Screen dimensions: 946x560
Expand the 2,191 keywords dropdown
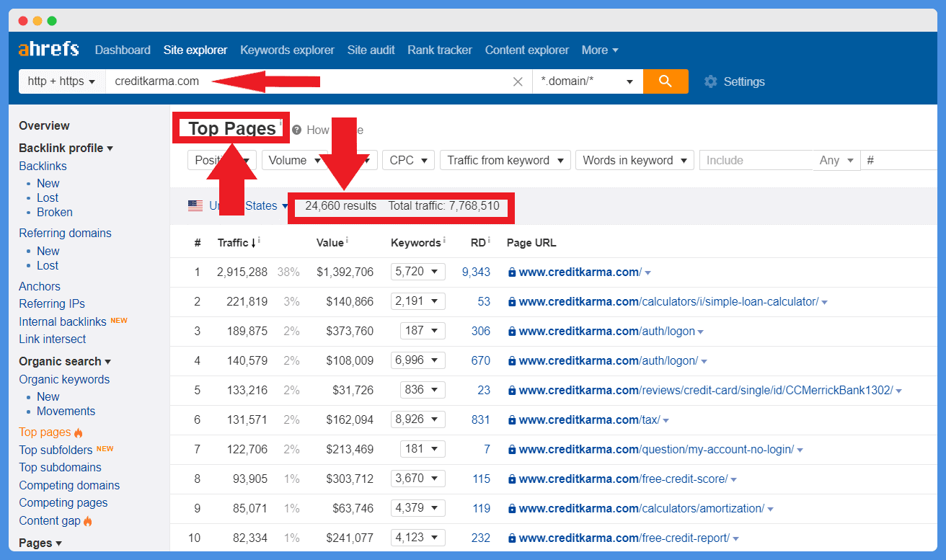pyautogui.click(x=418, y=301)
